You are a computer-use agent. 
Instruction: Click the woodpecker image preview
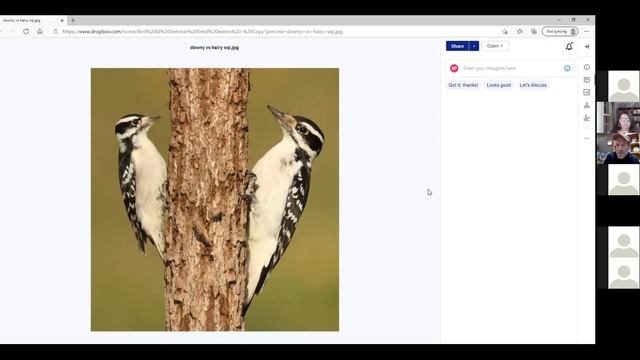point(215,200)
